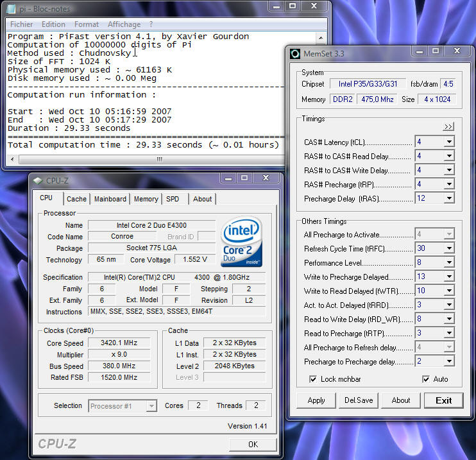Screen dimensions: 476x460
Task: Click the DDR2 memory type field
Action: tap(343, 99)
